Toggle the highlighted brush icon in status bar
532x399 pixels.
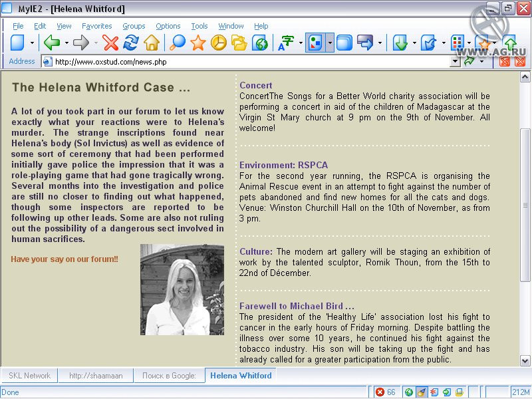421,392
